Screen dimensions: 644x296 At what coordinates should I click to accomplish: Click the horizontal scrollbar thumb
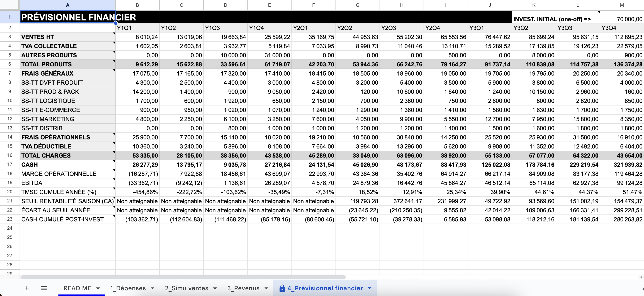pos(183,277)
